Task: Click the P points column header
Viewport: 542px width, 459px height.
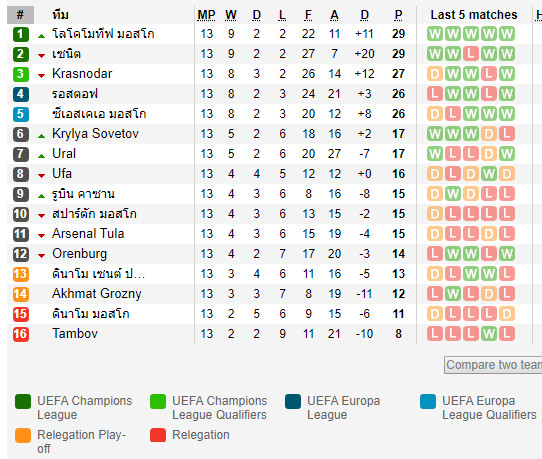Action: 398,15
